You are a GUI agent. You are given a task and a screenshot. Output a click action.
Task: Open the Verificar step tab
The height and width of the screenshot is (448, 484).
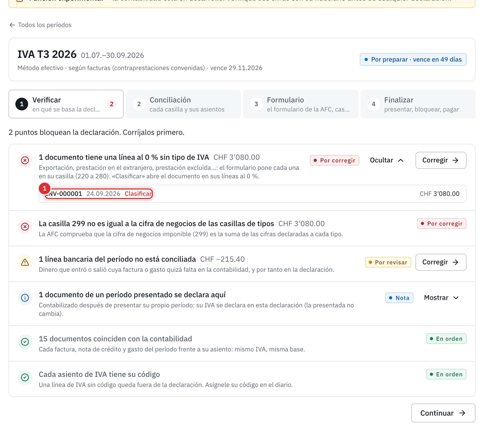pyautogui.click(x=66, y=104)
